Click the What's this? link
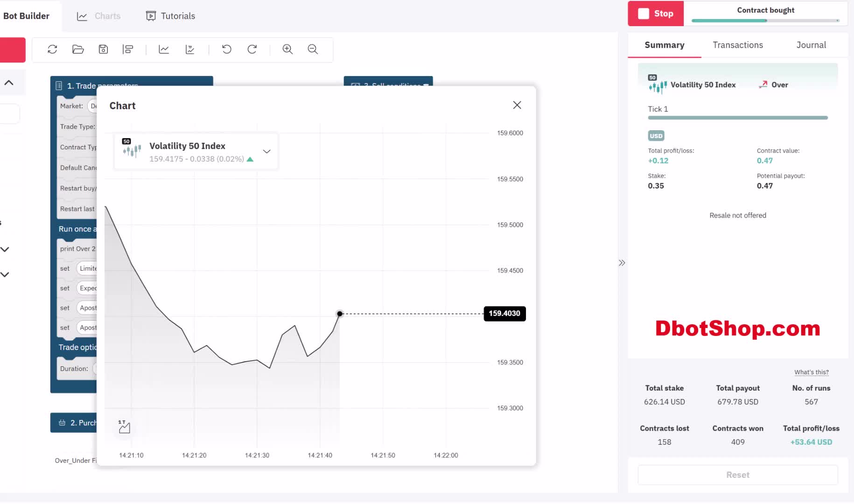 (x=811, y=372)
